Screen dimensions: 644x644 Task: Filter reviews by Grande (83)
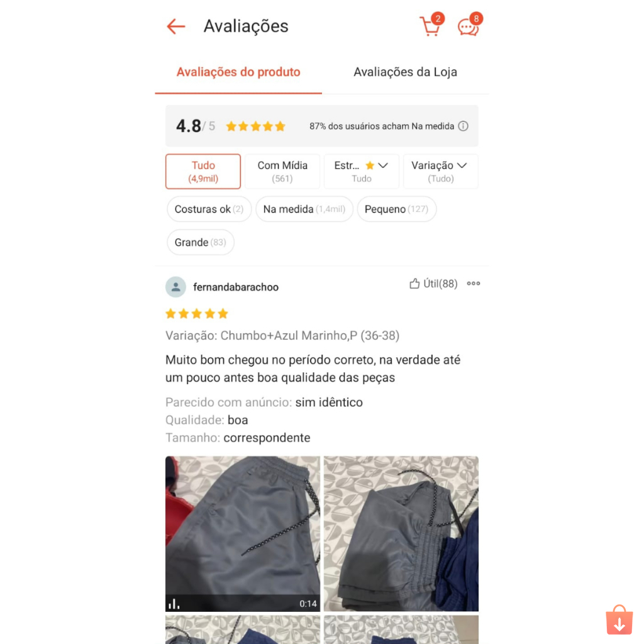pos(201,242)
